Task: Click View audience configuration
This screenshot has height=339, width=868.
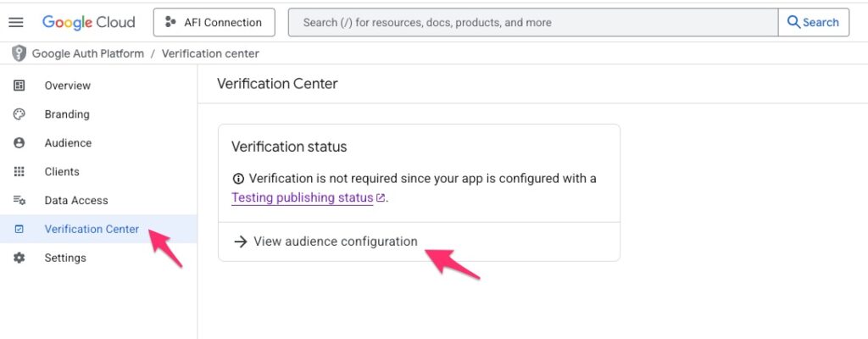Action: [335, 242]
